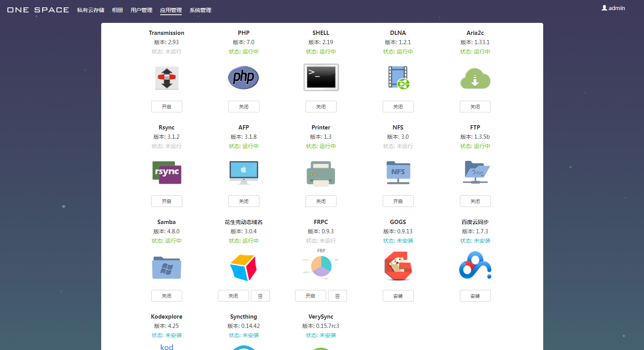
Task: Click Kodexplore 版本: 4.25 text
Action: [167, 326]
